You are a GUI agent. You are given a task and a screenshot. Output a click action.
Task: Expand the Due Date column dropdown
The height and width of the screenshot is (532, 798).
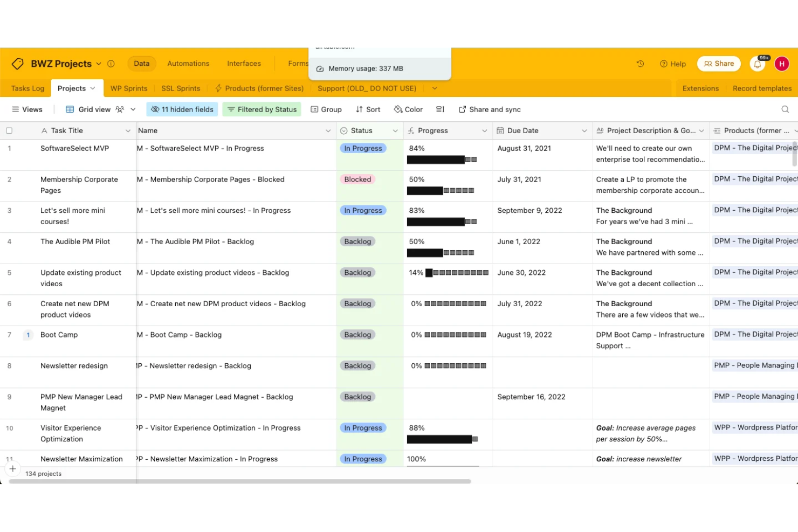coord(584,130)
